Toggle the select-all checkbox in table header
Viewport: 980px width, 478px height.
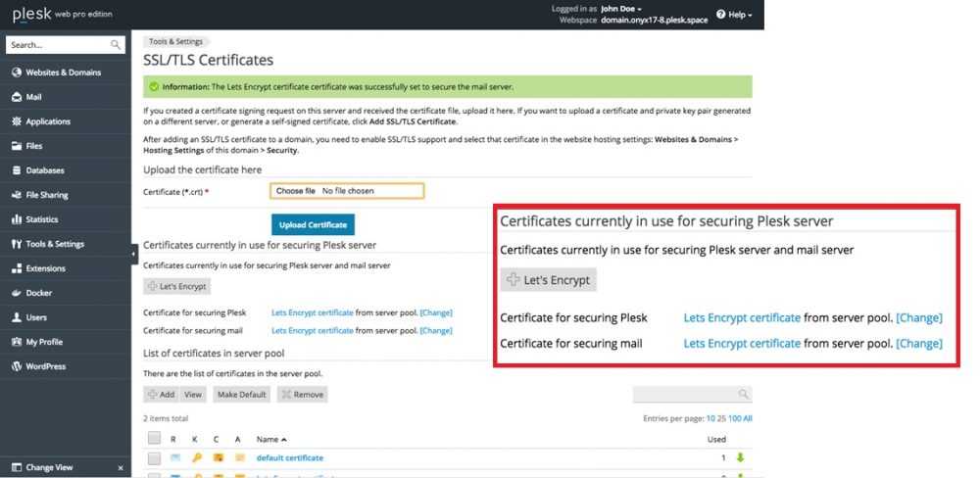tap(155, 438)
